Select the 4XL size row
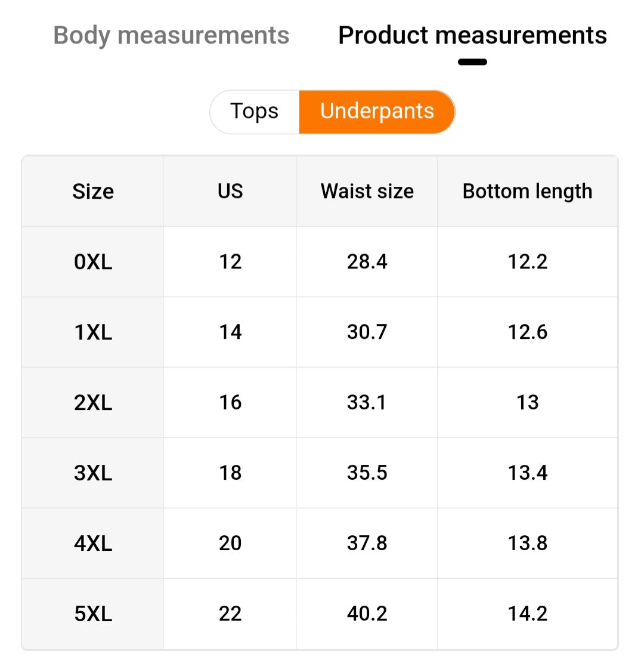 click(x=93, y=544)
